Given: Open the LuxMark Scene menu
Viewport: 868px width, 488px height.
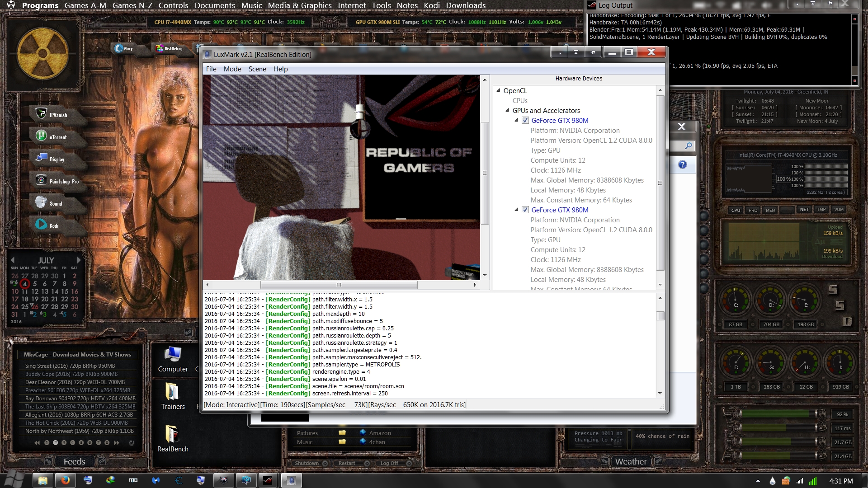Looking at the screenshot, I should click(x=257, y=69).
